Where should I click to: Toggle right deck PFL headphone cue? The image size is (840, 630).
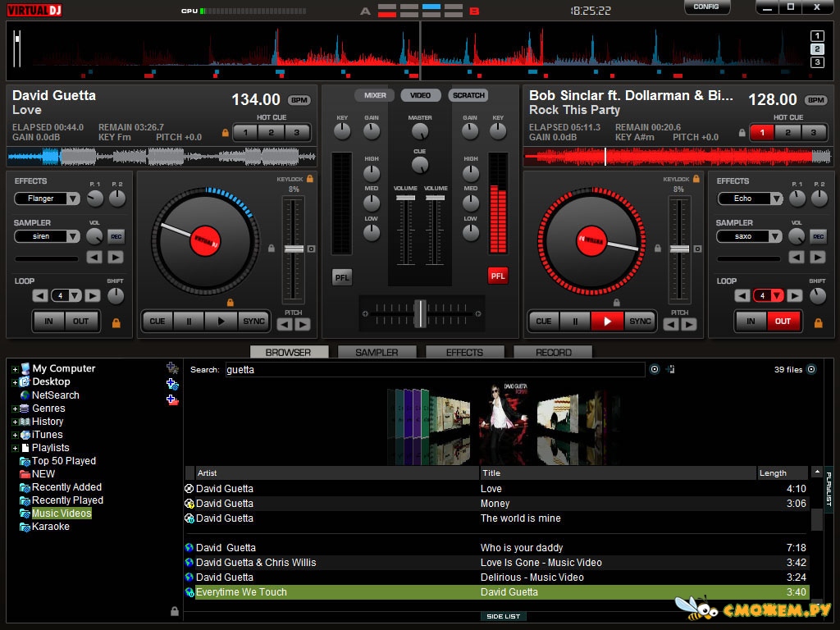coord(498,276)
